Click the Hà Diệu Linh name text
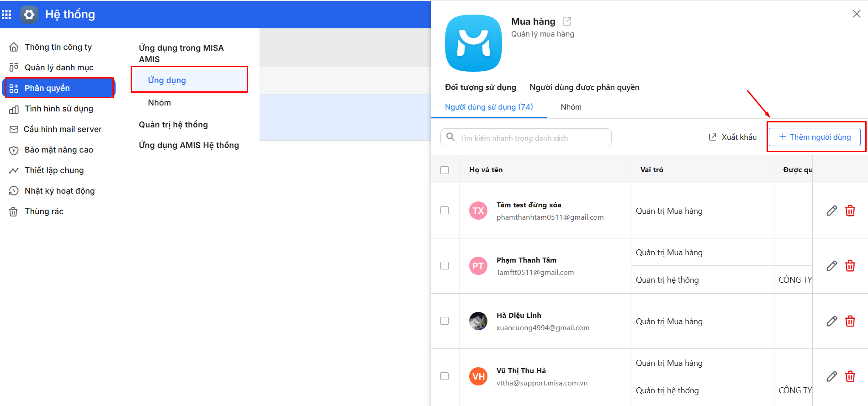The height and width of the screenshot is (406, 868). tap(519, 316)
